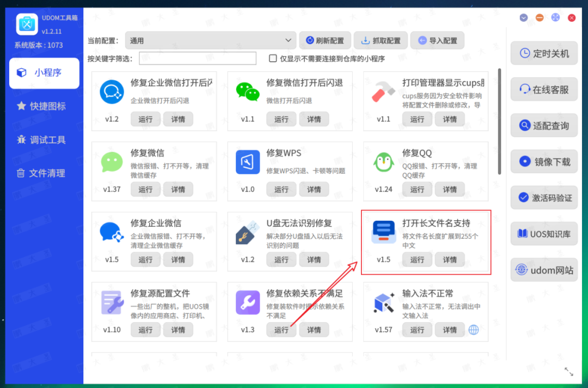Open 详情 for 修复依赖关系不满足

click(x=314, y=330)
